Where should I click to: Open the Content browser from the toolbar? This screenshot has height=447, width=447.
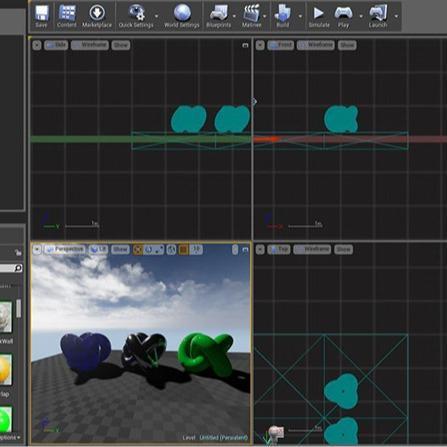tap(67, 16)
